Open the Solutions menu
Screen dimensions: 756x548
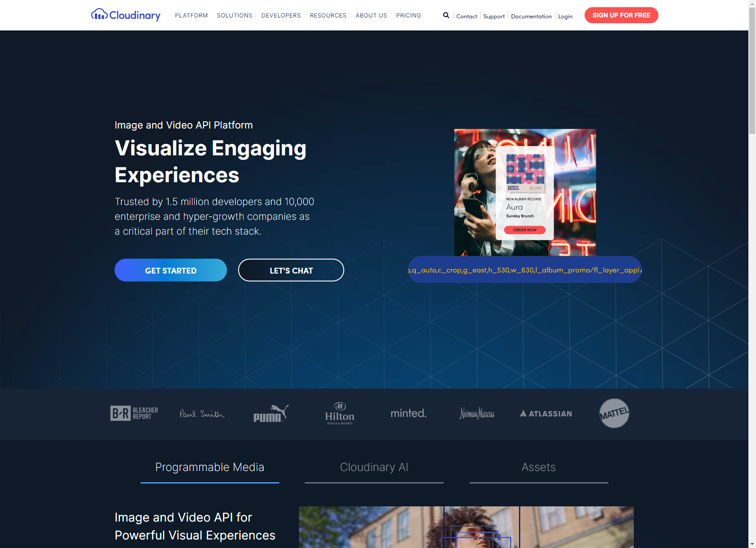(235, 15)
